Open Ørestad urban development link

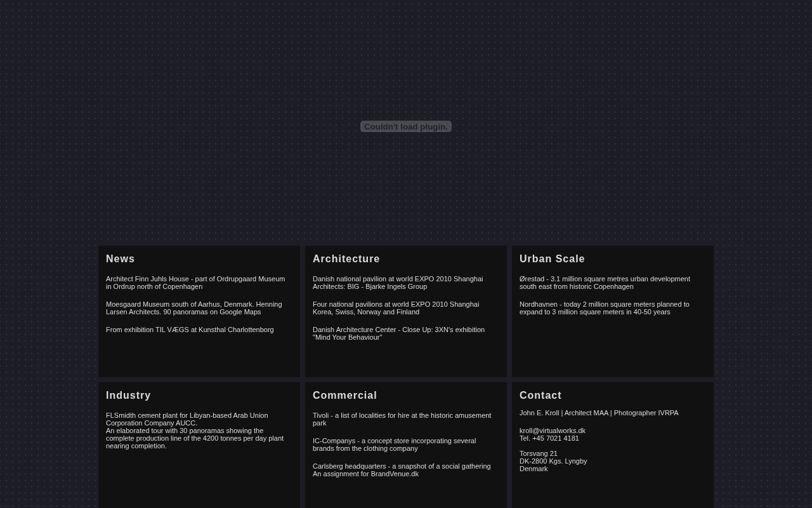(x=605, y=283)
